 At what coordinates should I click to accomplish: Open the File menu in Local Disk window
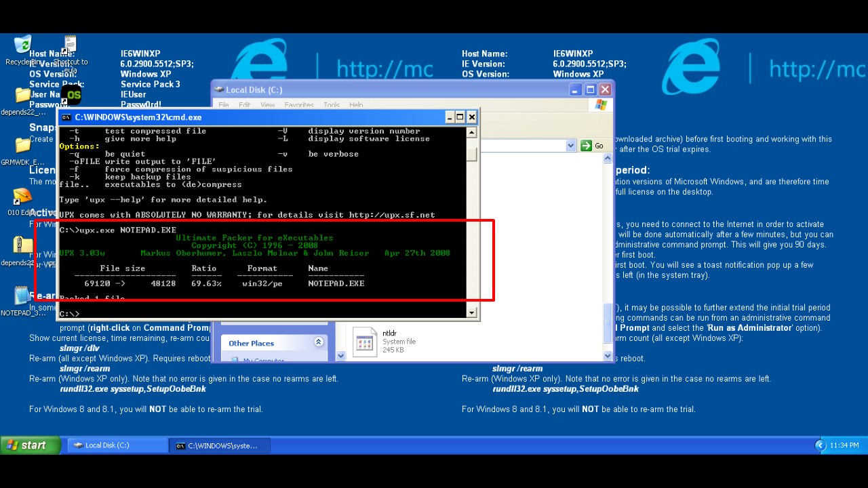(224, 105)
